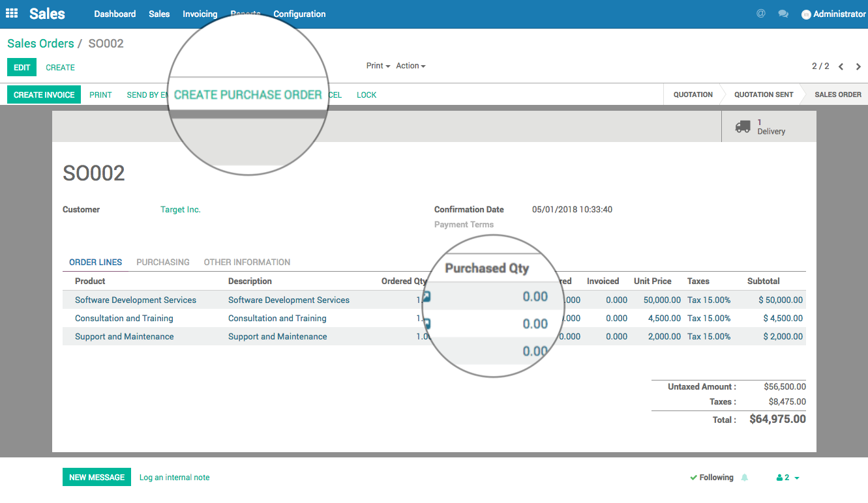Click Tax 15.00% in Support and Maintenance row
Screen dimensions: 868x503
709,337
